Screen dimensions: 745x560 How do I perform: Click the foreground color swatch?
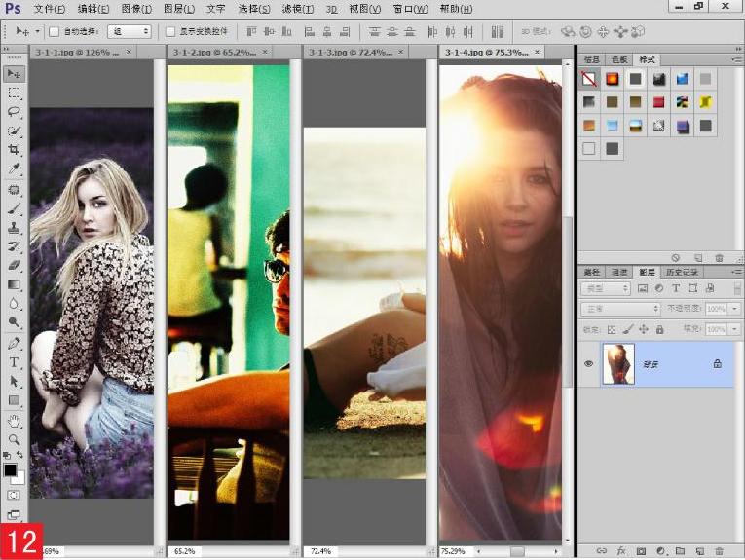click(x=10, y=470)
